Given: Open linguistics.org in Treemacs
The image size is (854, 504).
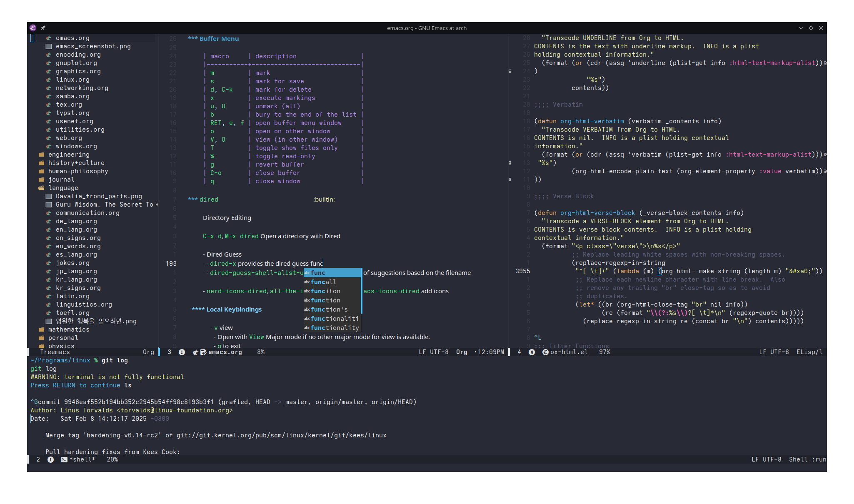Looking at the screenshot, I should [x=84, y=304].
